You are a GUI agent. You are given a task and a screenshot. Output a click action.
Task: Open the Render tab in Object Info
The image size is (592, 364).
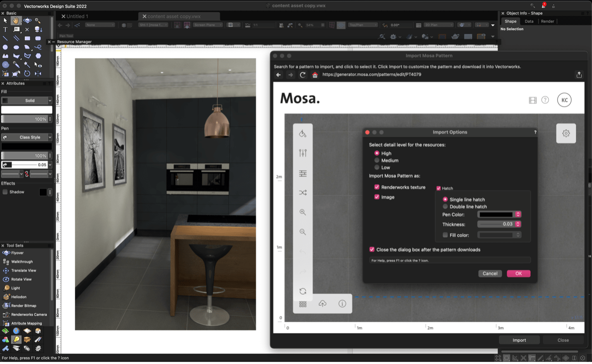pos(547,22)
